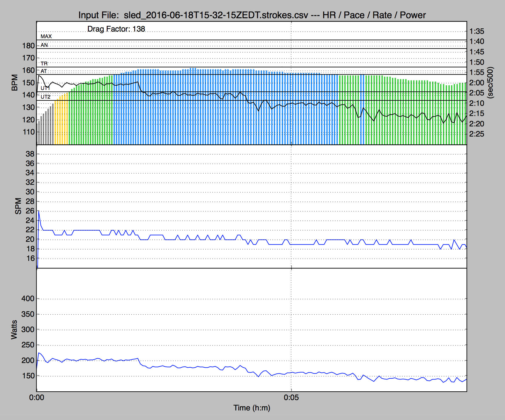Click the 'Drag Factor: 138' label
This screenshot has height=420, width=505.
point(116,29)
